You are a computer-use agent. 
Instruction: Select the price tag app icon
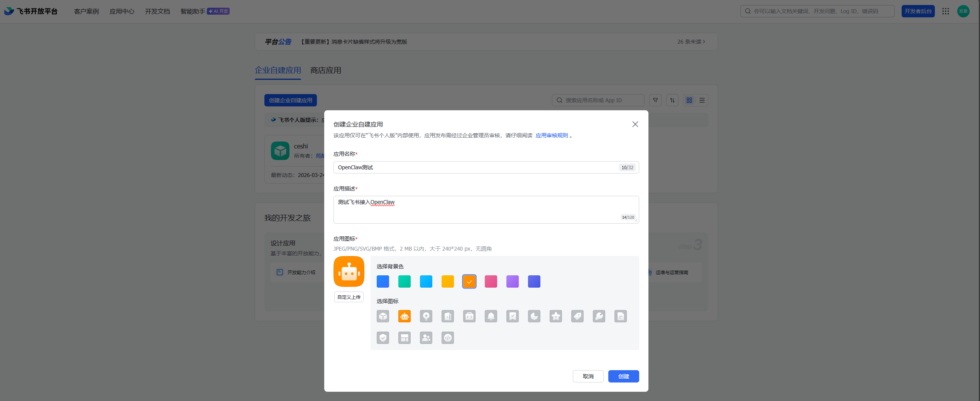pyautogui.click(x=577, y=316)
